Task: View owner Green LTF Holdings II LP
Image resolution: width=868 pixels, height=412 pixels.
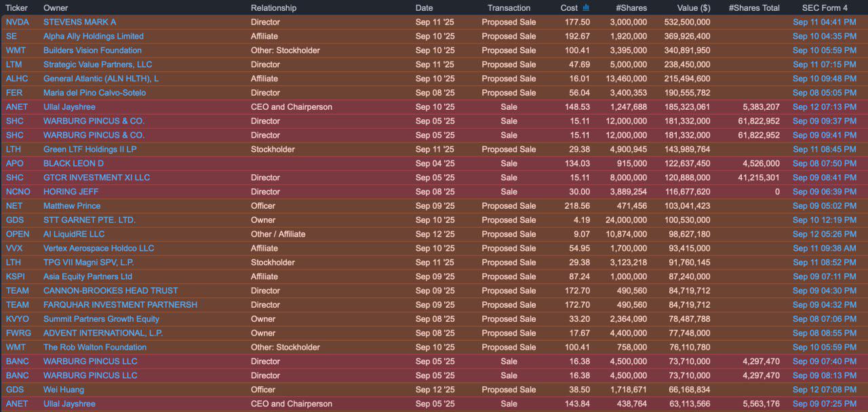Action: (90, 150)
